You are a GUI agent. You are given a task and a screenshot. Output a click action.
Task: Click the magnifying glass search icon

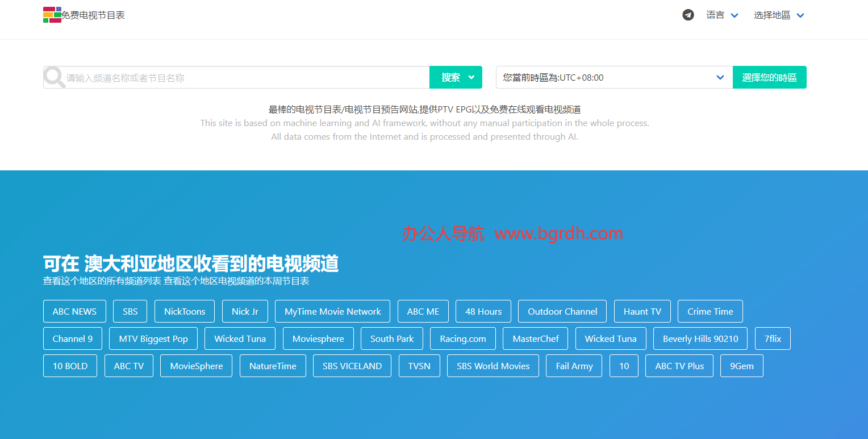point(55,78)
